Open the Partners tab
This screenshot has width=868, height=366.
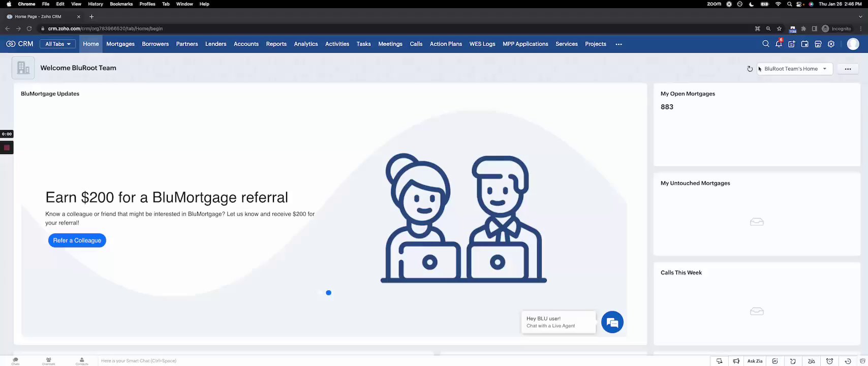(x=187, y=44)
